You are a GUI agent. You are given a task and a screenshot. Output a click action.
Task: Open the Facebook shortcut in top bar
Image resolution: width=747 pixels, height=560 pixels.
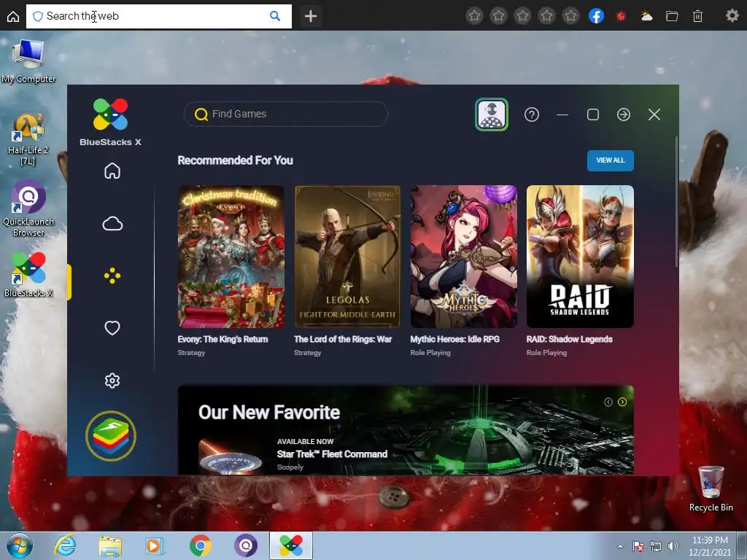click(596, 16)
